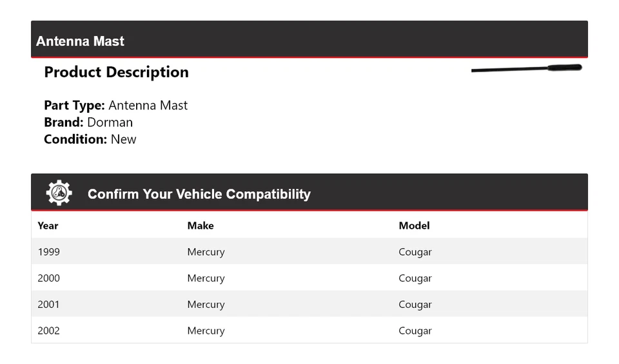
Task: Select the 1999 year cell
Action: coord(48,252)
